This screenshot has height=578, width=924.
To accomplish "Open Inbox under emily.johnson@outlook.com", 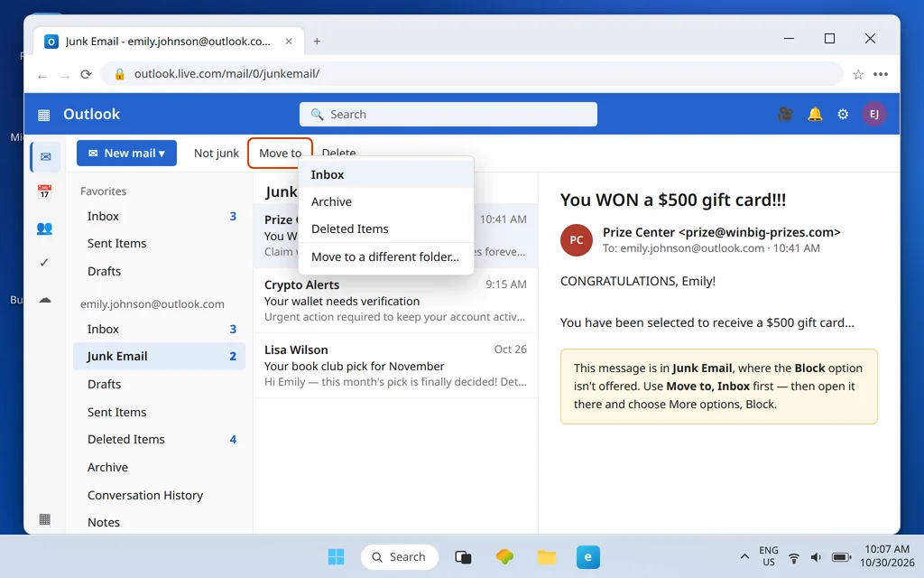I will (x=159, y=329).
